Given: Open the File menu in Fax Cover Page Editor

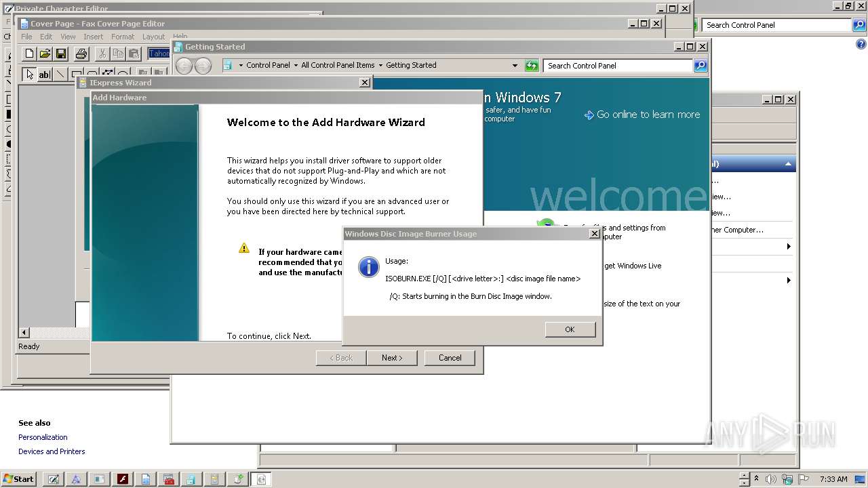Looking at the screenshot, I should [x=26, y=37].
